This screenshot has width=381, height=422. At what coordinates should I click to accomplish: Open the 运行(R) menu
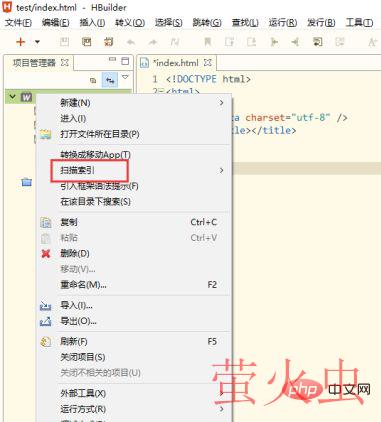coord(283,23)
